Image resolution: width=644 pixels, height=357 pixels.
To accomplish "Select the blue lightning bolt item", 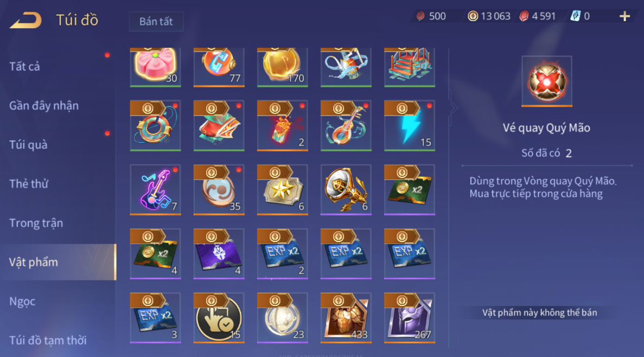I will [410, 126].
